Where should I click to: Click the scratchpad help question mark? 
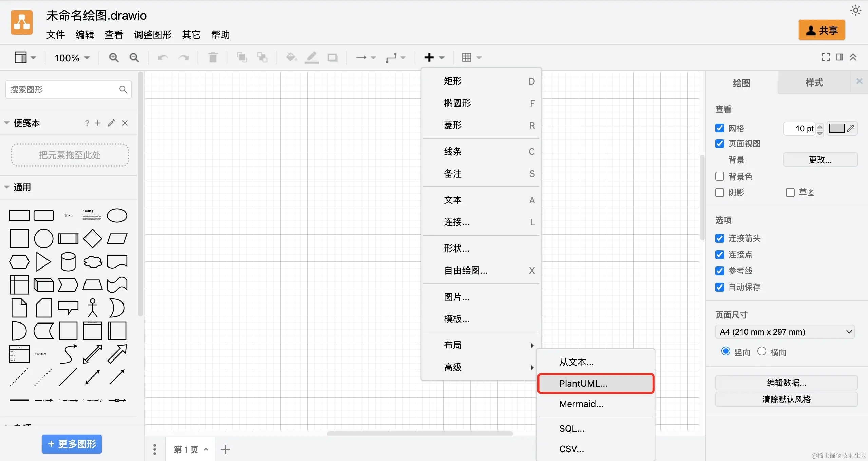(87, 123)
